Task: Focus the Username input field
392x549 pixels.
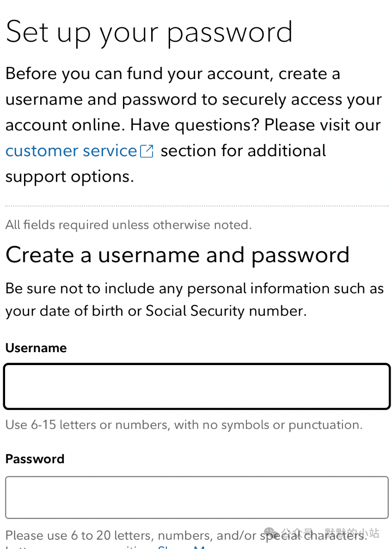Action: [196, 386]
